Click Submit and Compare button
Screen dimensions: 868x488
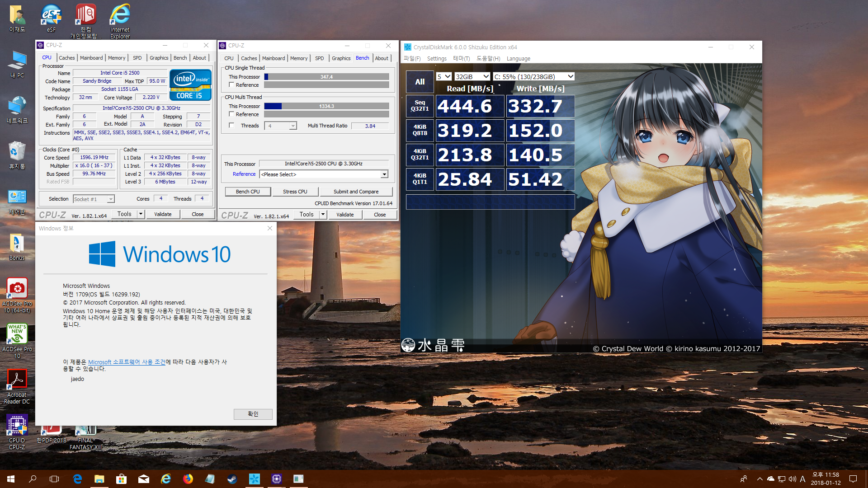[x=356, y=192]
